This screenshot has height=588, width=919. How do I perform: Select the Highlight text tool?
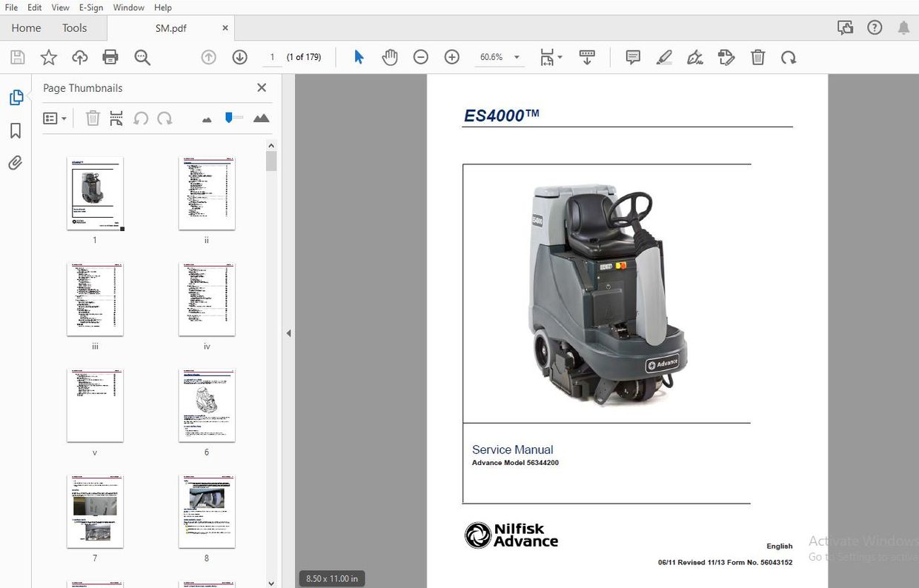(664, 56)
